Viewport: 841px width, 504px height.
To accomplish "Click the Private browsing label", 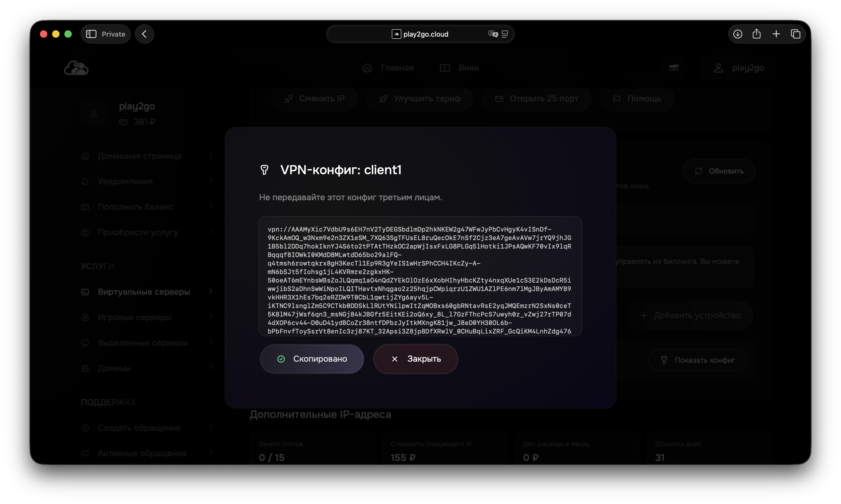I will pyautogui.click(x=113, y=34).
